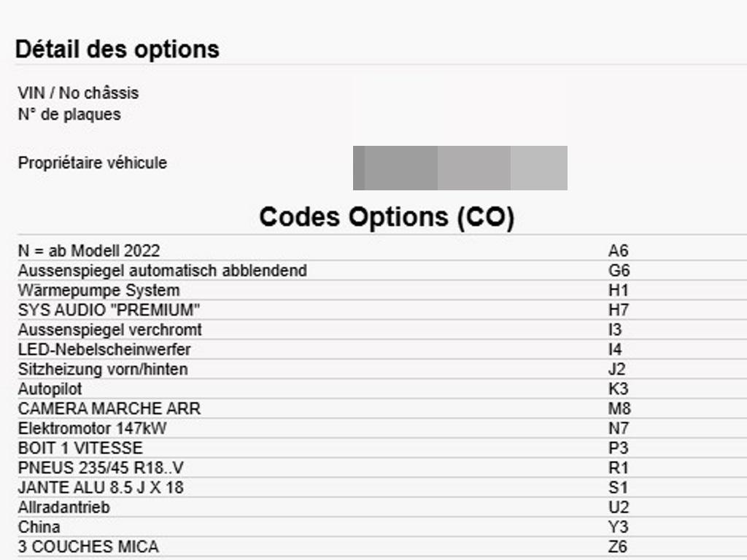Click the Sitzheizung vorn/hinten entry

103,369
